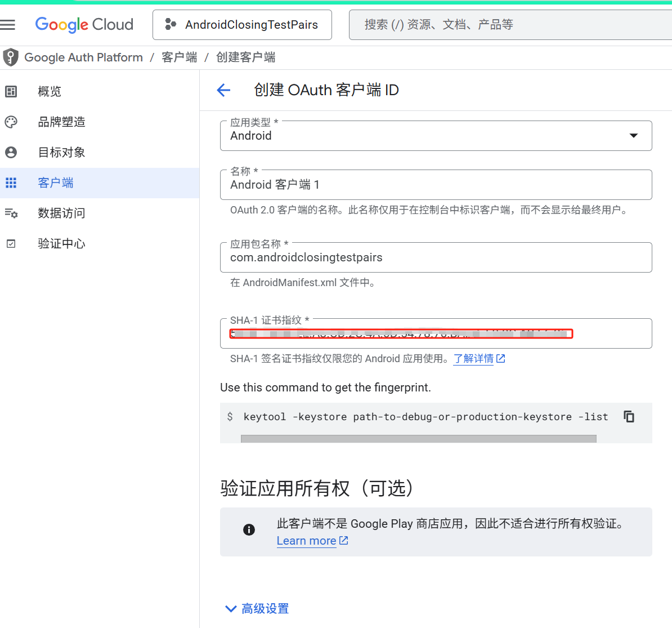Open Google Auth Platform breadcrumb
The image size is (672, 628).
click(x=83, y=57)
